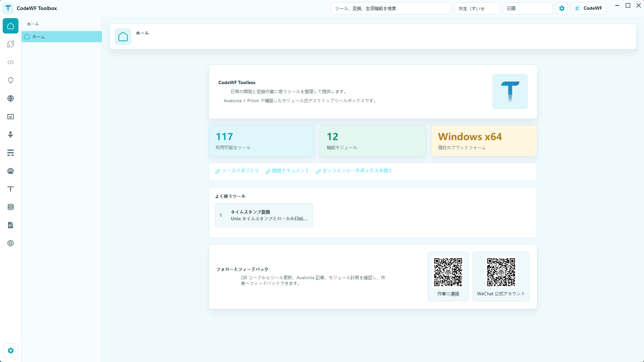Open the ソースリポジトリ link

[x=237, y=171]
